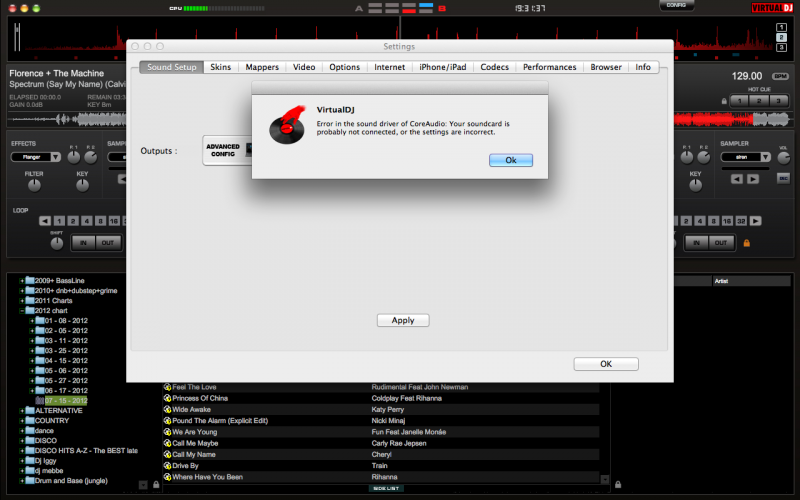Halve loop length with left deck left-arrow icon
Viewport: 800px width, 500px height.
click(x=45, y=221)
